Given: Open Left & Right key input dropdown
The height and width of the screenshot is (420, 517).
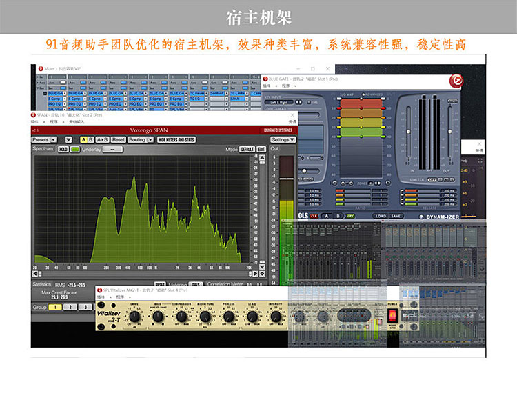Looking at the screenshot, I should pos(279,102).
